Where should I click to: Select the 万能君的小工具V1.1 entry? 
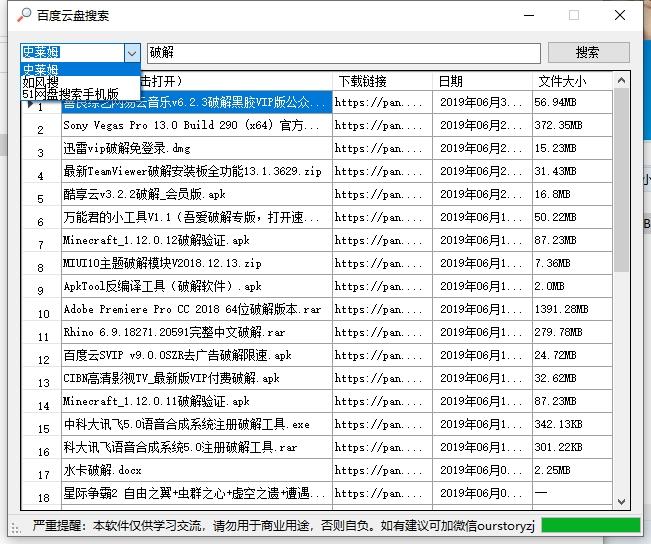click(x=197, y=217)
